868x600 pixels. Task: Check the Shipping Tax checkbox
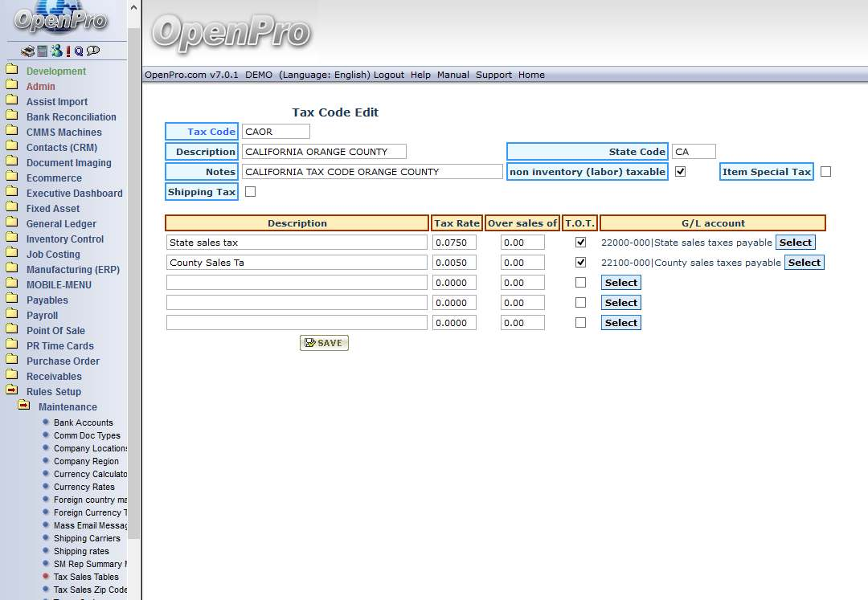tap(250, 192)
